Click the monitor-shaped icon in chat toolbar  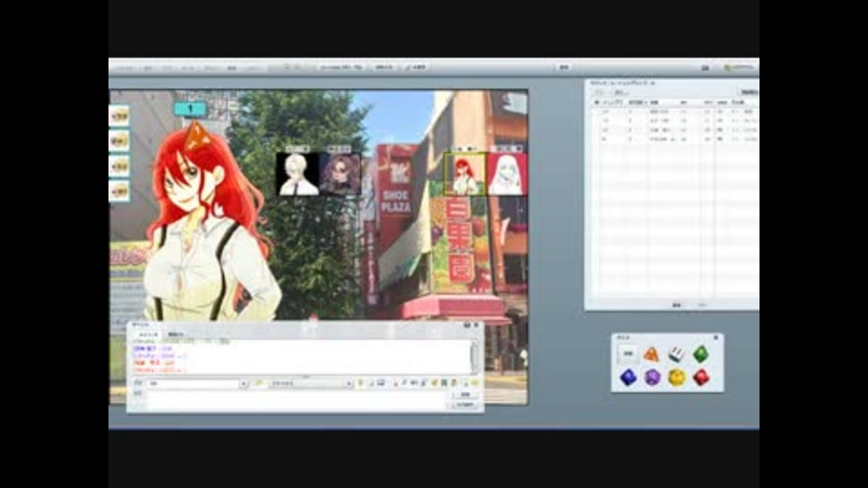pyautogui.click(x=381, y=383)
